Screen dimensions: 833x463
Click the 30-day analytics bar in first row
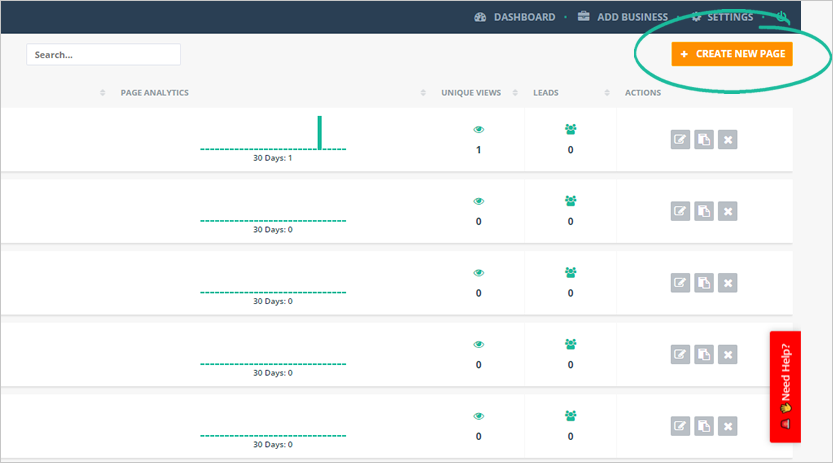pos(320,132)
